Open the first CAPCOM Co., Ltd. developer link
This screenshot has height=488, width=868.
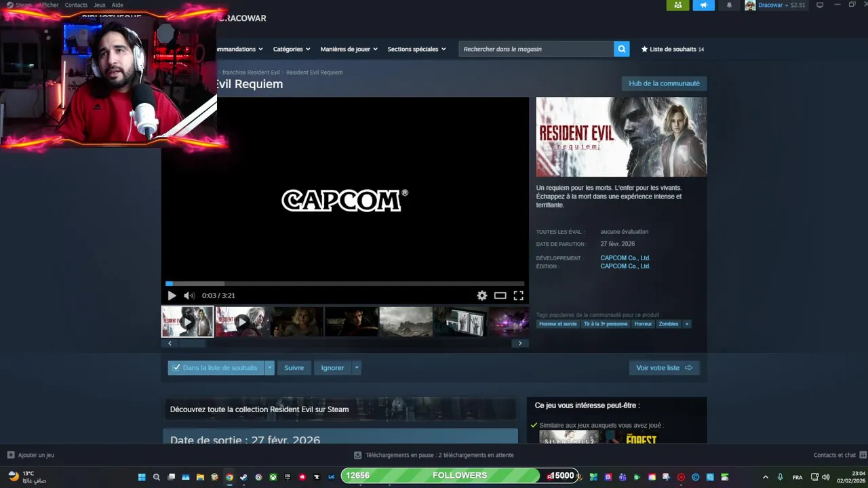tap(625, 258)
